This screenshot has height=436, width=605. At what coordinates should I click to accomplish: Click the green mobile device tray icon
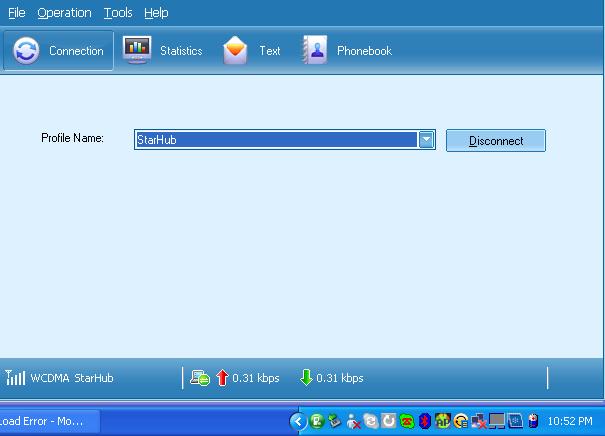[x=317, y=421]
